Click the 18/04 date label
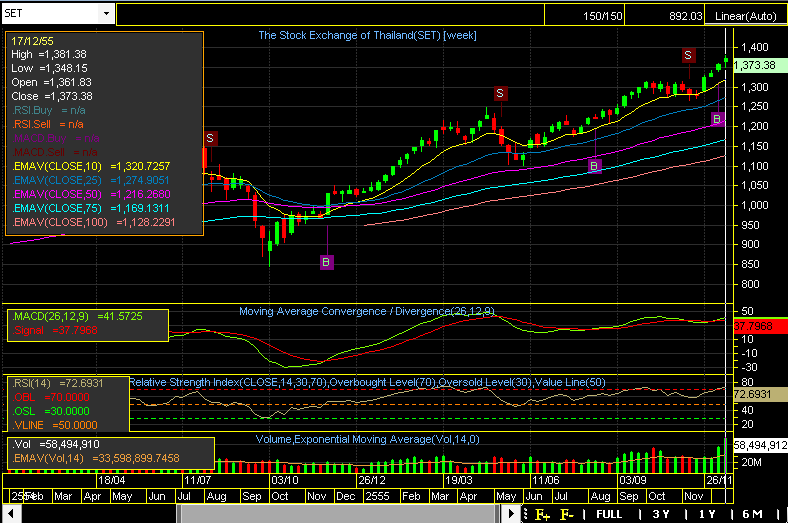 111,480
